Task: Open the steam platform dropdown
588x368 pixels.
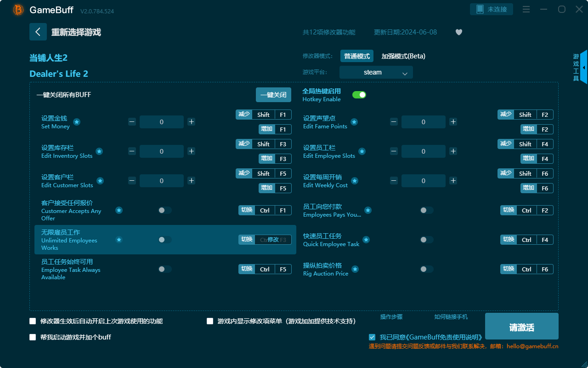Action: (x=376, y=72)
